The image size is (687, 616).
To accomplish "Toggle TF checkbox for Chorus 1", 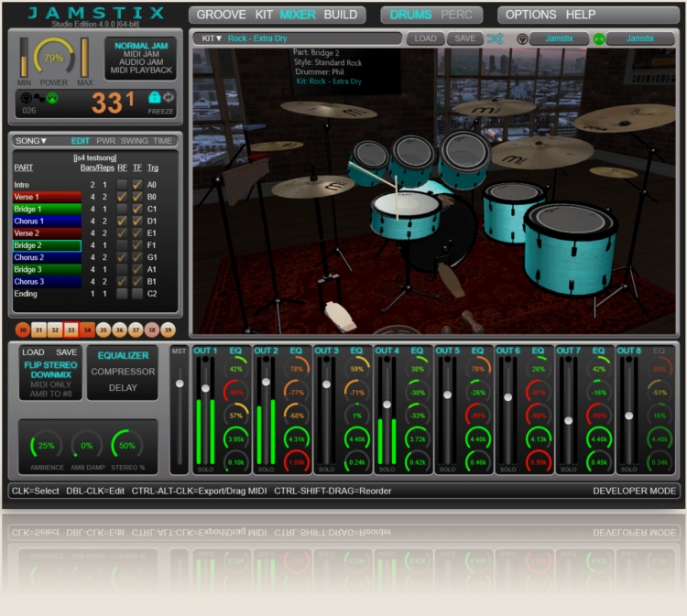I will (x=137, y=222).
